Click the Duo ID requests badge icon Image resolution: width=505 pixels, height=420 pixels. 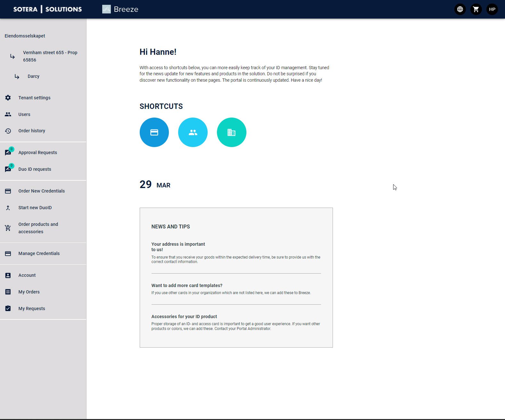[9, 169]
